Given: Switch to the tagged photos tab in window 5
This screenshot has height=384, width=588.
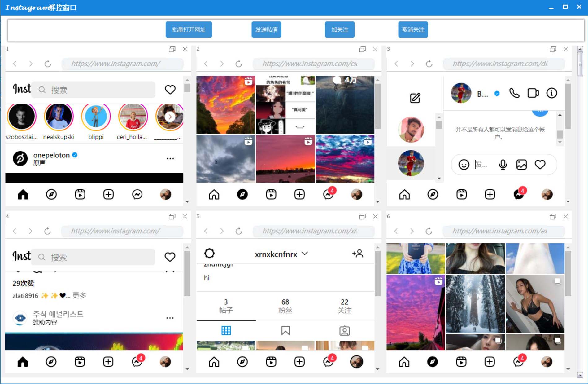Looking at the screenshot, I should coord(344,331).
